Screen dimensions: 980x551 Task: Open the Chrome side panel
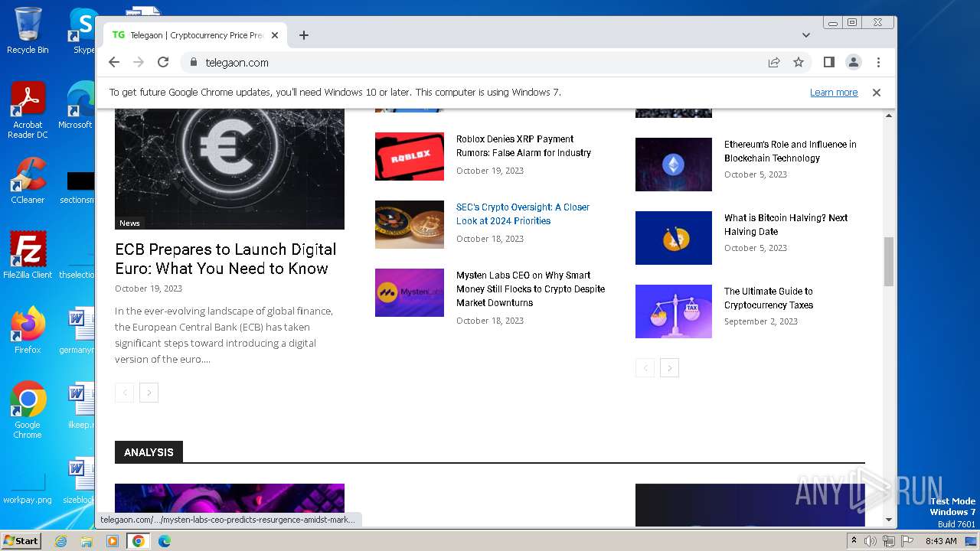tap(828, 62)
